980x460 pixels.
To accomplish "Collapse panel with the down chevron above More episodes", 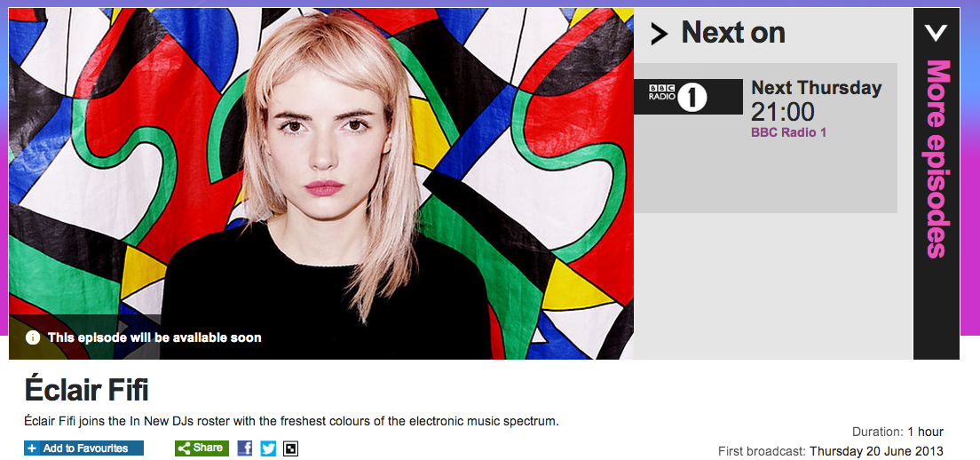I will 937,33.
